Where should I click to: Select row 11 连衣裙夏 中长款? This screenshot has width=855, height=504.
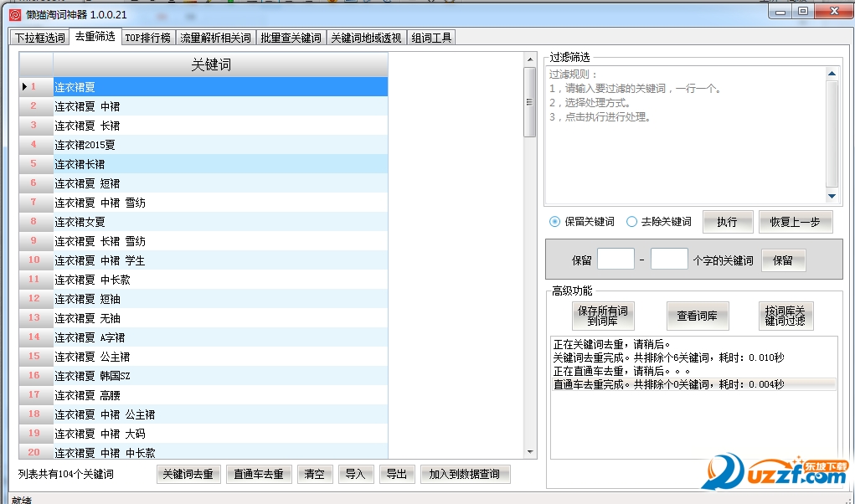point(220,280)
